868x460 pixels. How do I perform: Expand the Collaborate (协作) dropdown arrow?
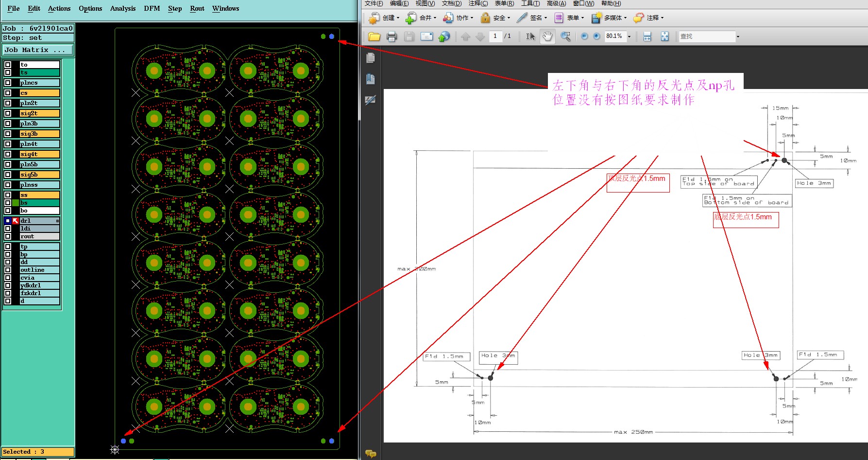coord(472,18)
